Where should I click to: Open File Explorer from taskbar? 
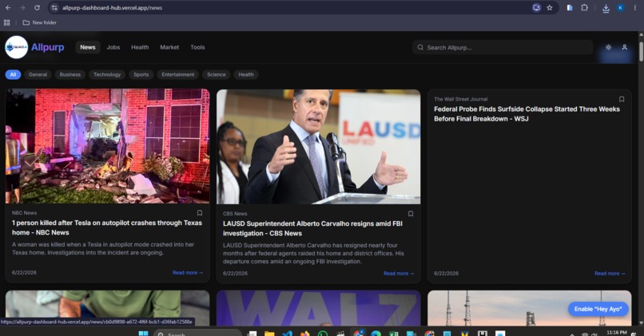click(x=269, y=333)
